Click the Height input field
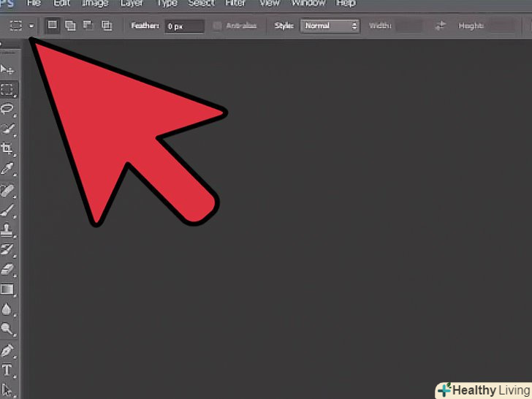 coord(502,26)
